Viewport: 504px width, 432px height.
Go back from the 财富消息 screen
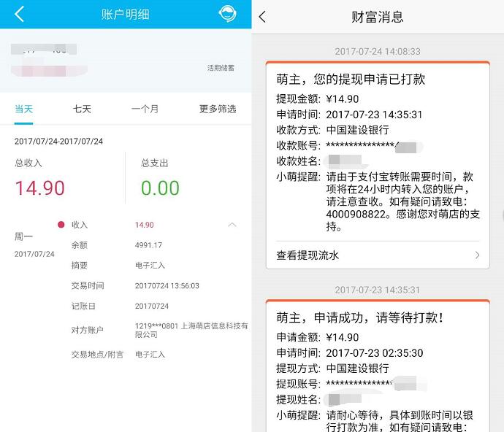point(262,17)
